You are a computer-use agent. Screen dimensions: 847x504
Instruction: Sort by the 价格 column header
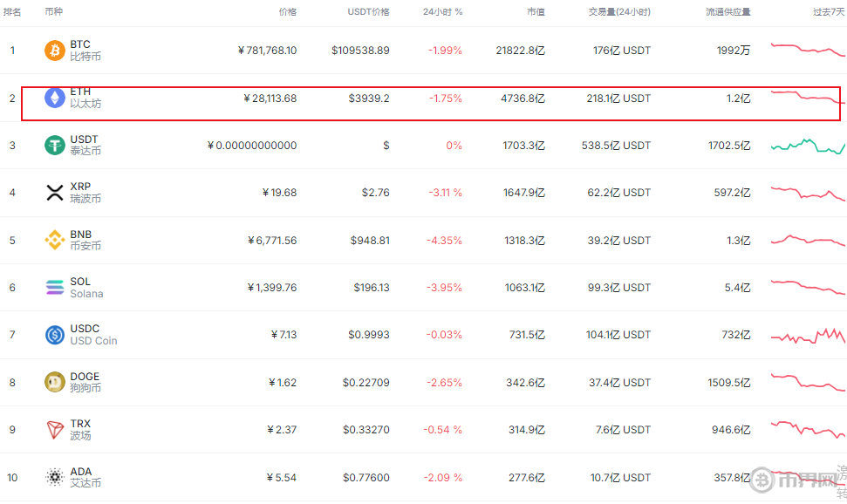coord(287,12)
